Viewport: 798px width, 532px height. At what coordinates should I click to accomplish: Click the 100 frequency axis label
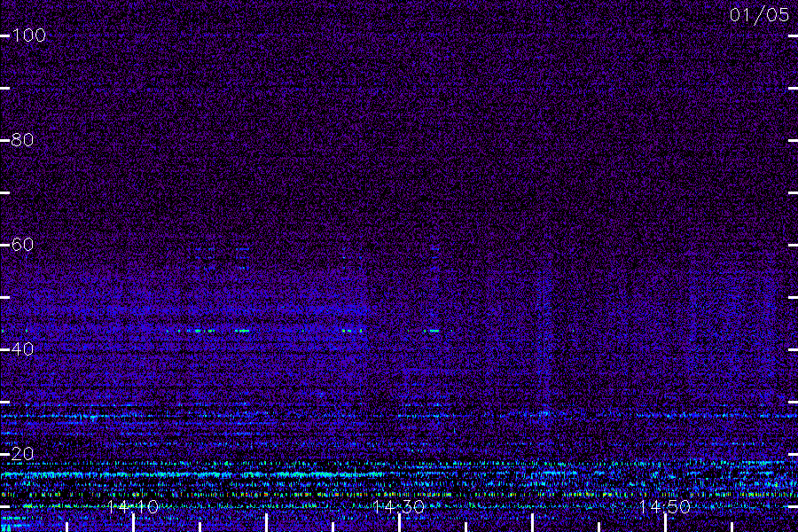28,35
